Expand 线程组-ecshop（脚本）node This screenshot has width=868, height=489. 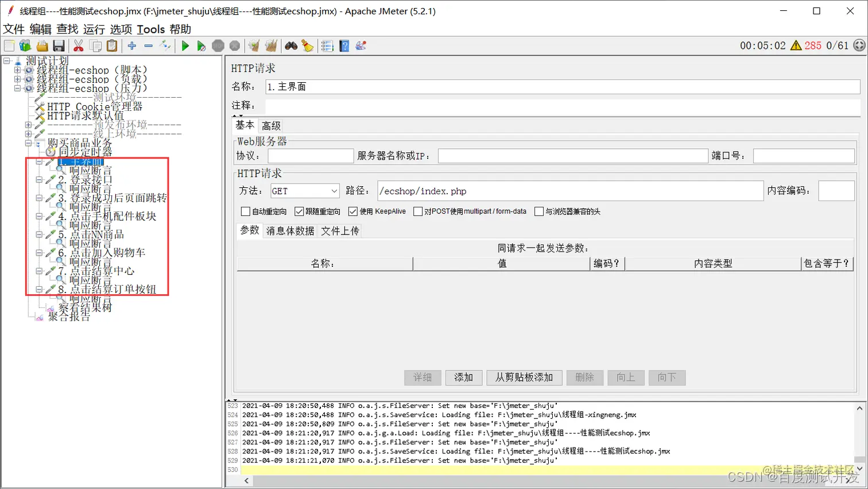[17, 70]
